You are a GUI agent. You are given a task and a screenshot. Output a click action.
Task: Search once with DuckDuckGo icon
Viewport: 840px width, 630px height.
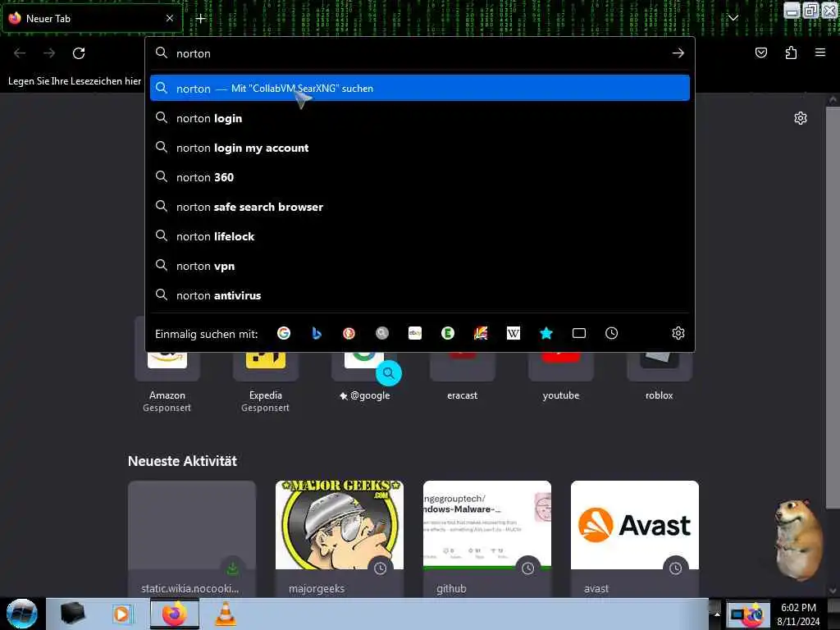click(349, 333)
